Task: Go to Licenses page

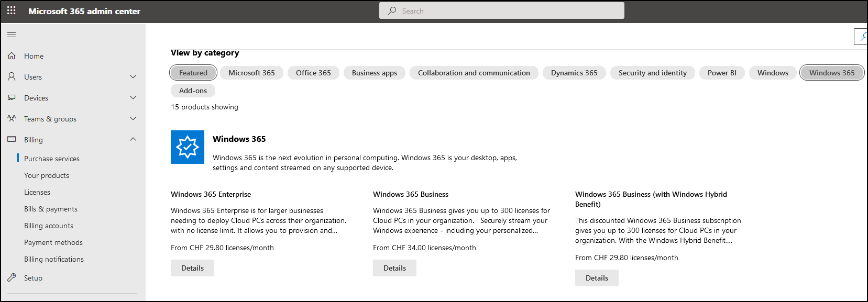Action: tap(37, 192)
